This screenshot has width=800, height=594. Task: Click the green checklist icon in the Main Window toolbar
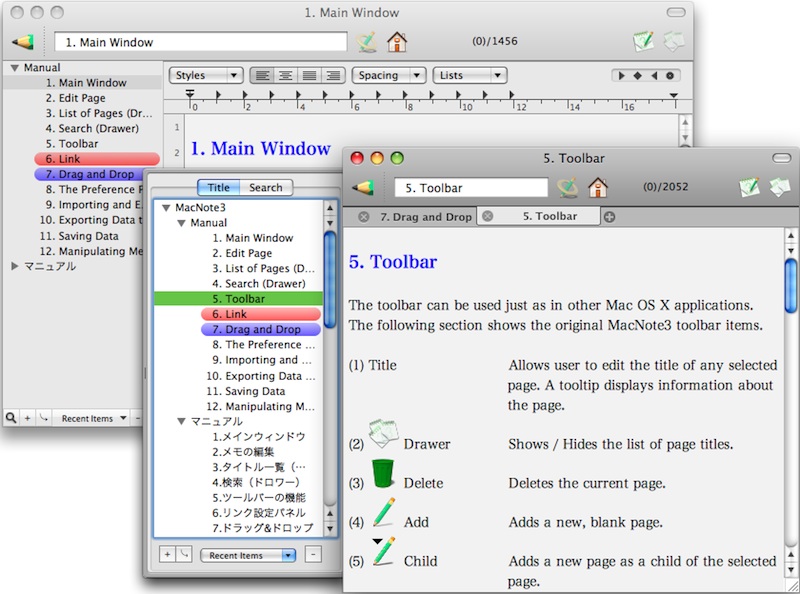click(x=643, y=42)
